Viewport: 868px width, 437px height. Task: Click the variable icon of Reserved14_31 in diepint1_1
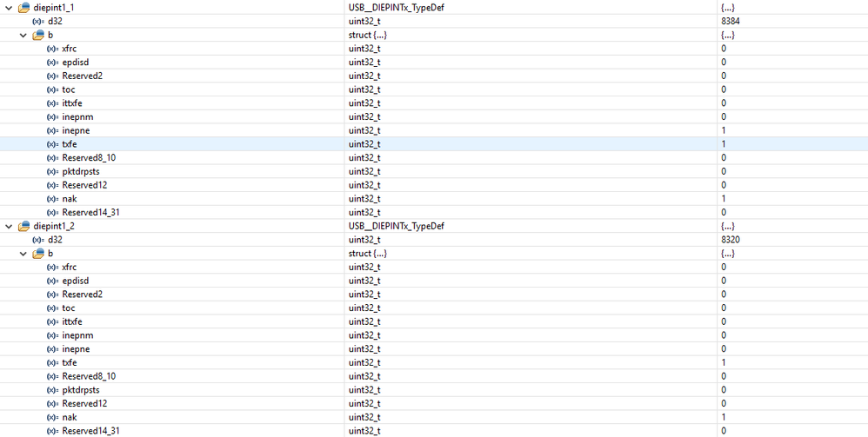tap(52, 212)
